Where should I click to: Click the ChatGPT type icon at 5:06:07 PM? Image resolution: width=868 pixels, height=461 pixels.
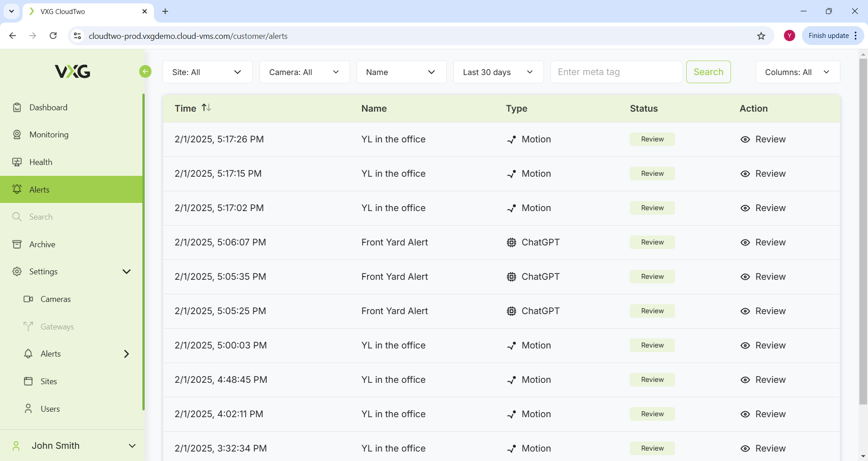coord(511,243)
